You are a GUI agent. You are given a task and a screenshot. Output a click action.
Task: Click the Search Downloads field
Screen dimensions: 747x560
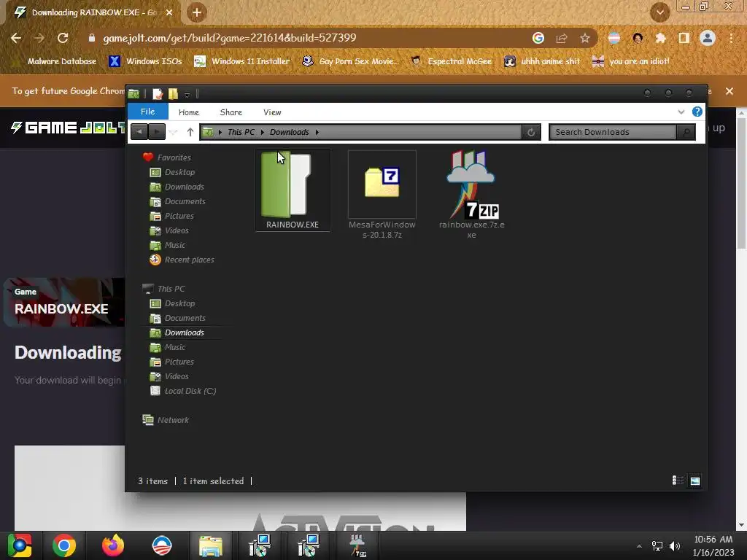613,132
